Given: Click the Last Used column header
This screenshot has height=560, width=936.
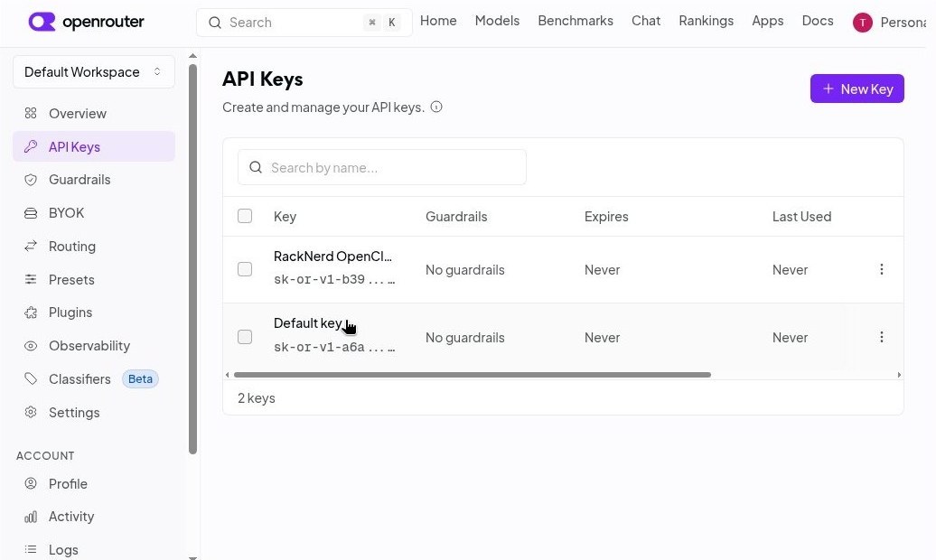Looking at the screenshot, I should click(801, 216).
